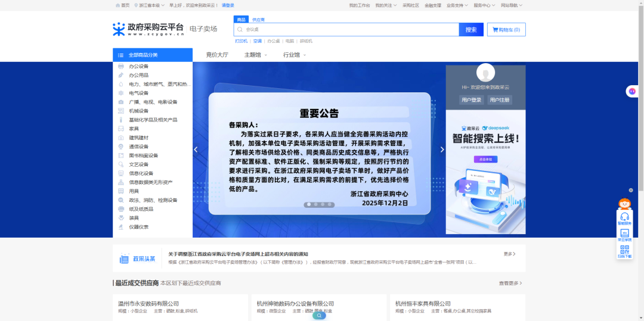The height and width of the screenshot is (321, 644).
Task: Click the teal search button at page bottom
Action: [319, 316]
